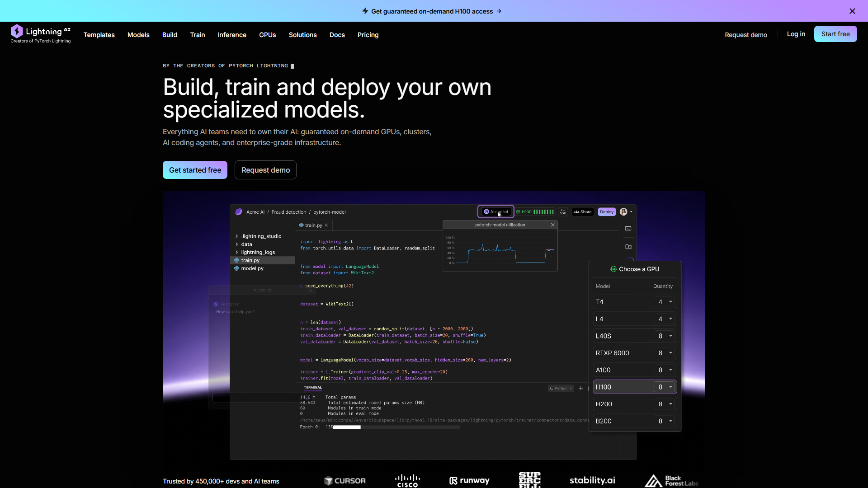This screenshot has height=488, width=868.
Task: Click the chip icon next to Choose a GPU
Action: coord(613,269)
